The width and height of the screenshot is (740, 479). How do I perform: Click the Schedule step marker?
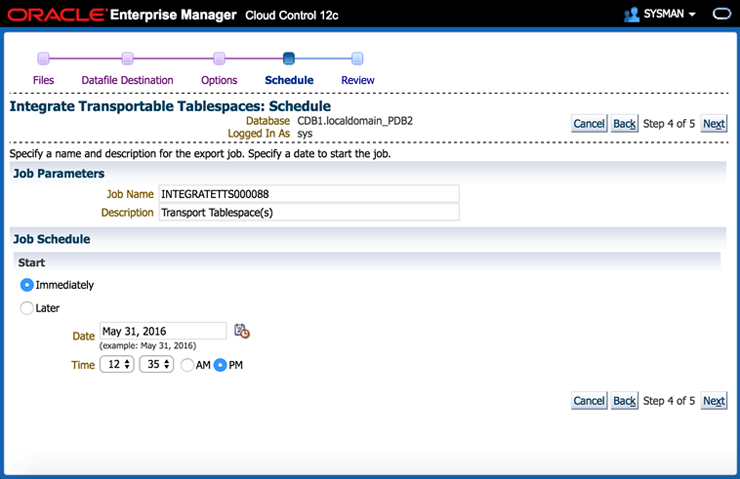[x=289, y=59]
